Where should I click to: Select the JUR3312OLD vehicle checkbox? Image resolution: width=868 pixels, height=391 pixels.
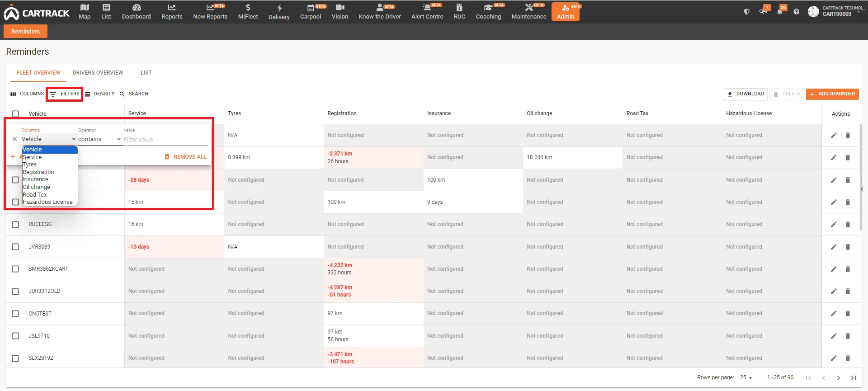click(15, 292)
